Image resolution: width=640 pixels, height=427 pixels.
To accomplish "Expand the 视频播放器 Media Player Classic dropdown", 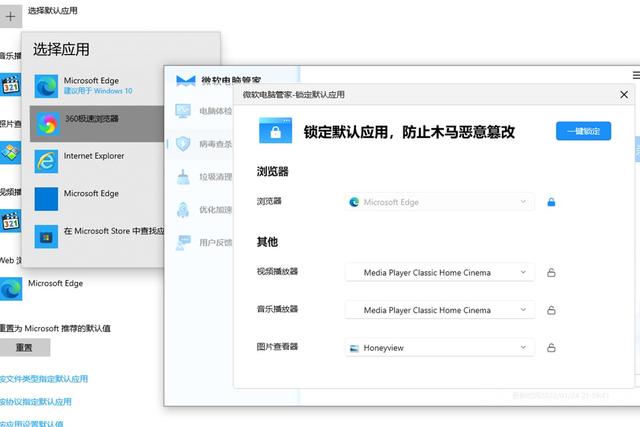I will coord(440,273).
